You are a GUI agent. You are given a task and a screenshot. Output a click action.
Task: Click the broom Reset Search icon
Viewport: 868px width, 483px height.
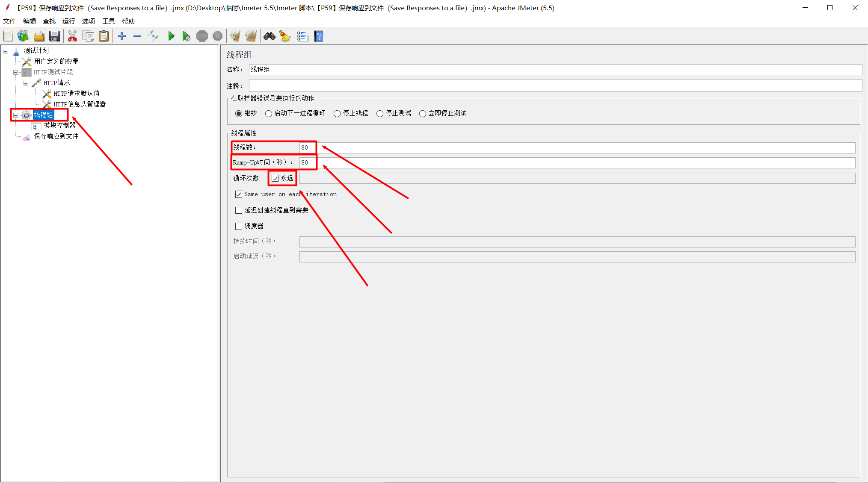(285, 36)
